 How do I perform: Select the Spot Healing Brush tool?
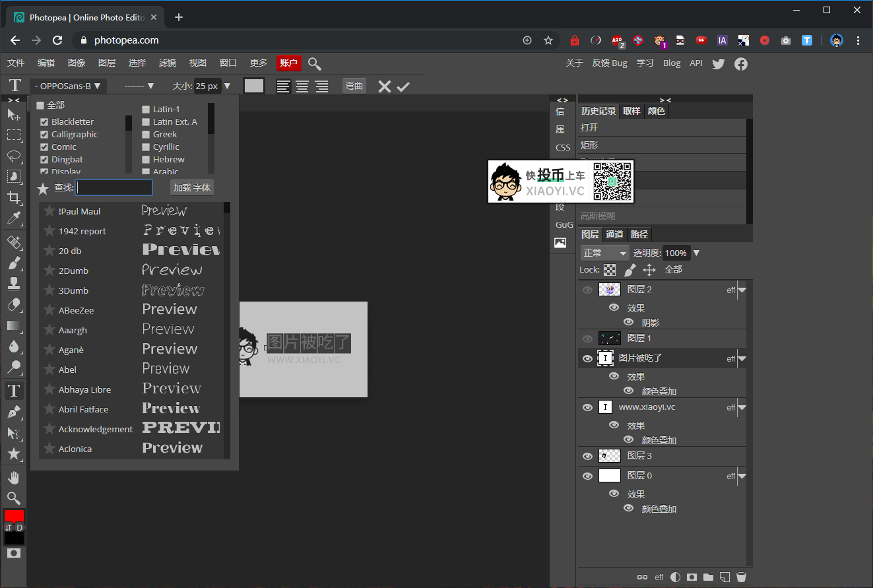coord(13,242)
